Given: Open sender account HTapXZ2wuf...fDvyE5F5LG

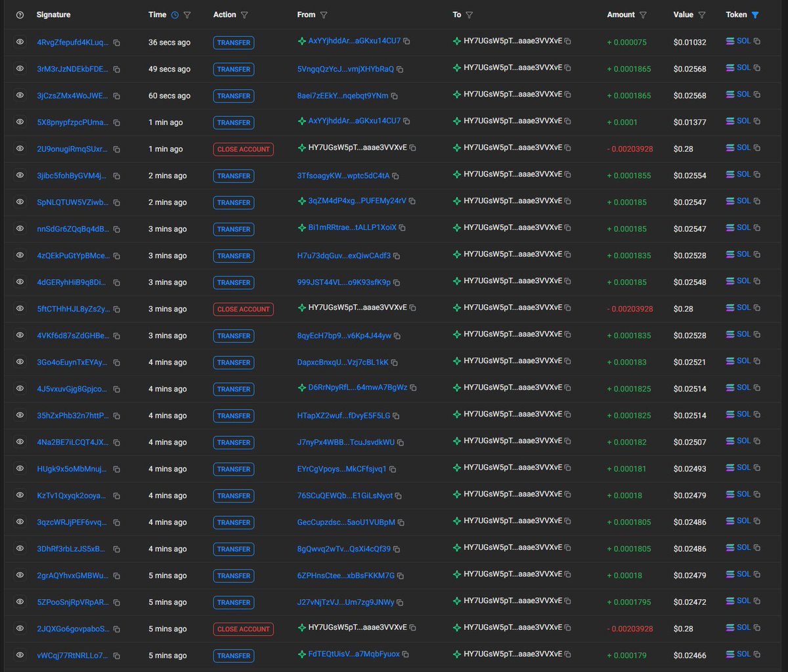Looking at the screenshot, I should 343,416.
